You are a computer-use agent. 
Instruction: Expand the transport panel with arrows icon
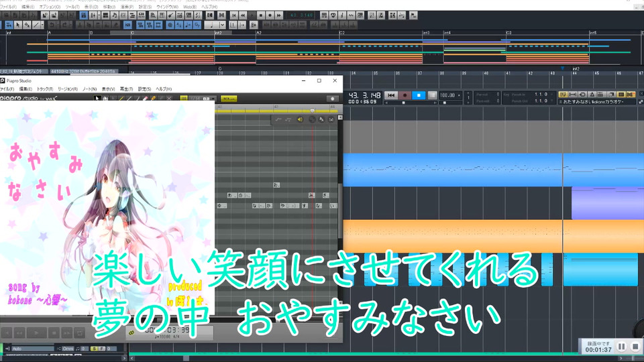640,102
